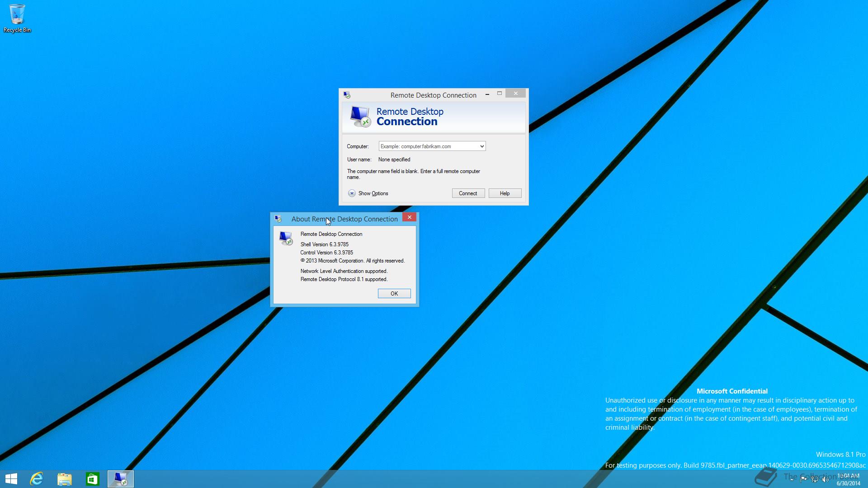
Task: Click OK in the About dialog
Action: pyautogui.click(x=394, y=294)
